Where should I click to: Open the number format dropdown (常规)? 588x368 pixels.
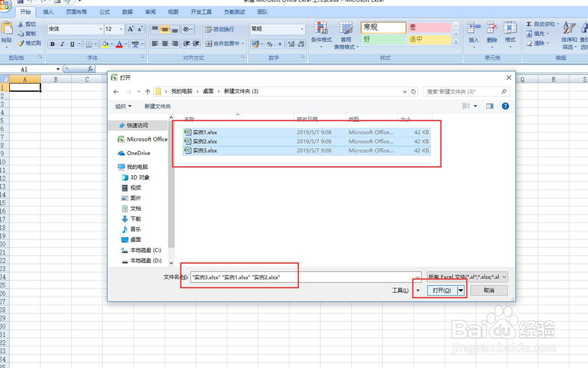(x=302, y=29)
